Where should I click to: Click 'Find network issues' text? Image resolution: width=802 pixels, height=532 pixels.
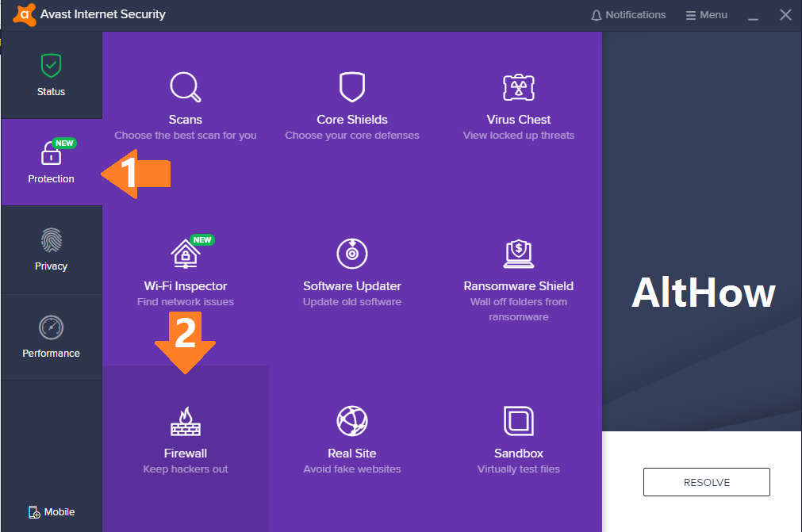pyautogui.click(x=185, y=302)
